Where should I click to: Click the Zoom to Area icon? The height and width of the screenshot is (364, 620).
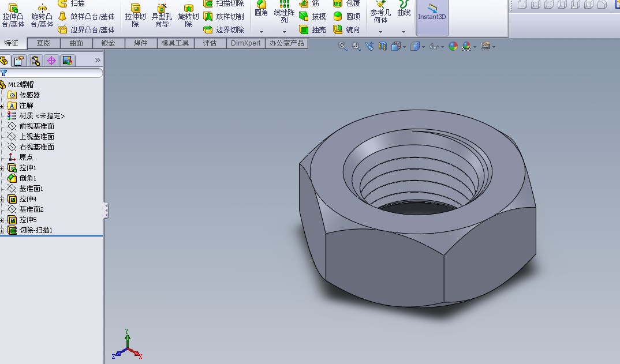tap(356, 47)
